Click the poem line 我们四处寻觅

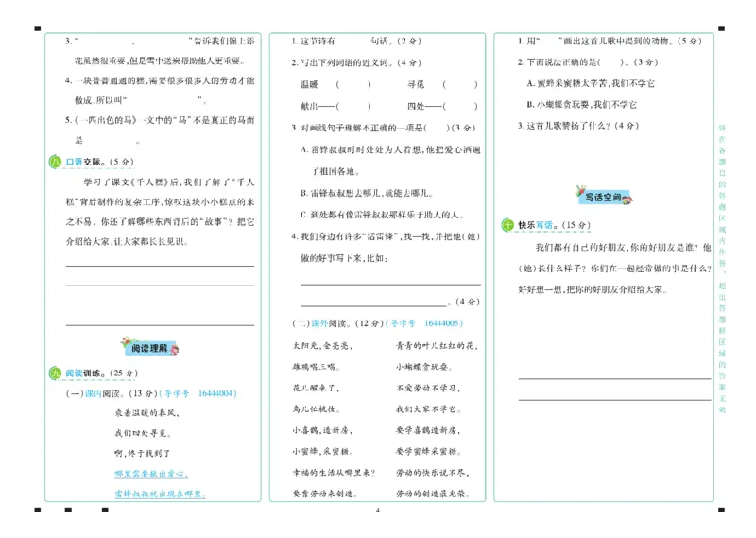point(143,433)
